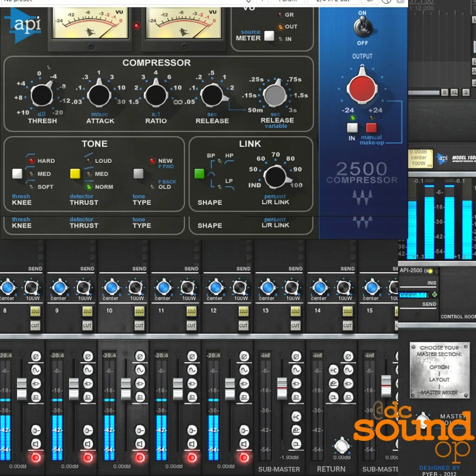Click the THRESH knob
The image size is (476, 476).
click(42, 95)
